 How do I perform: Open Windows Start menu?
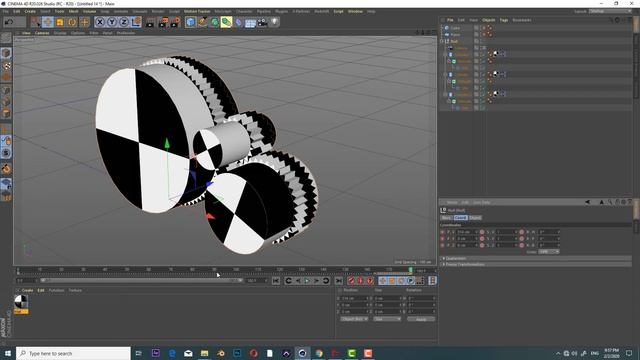[x=8, y=353]
